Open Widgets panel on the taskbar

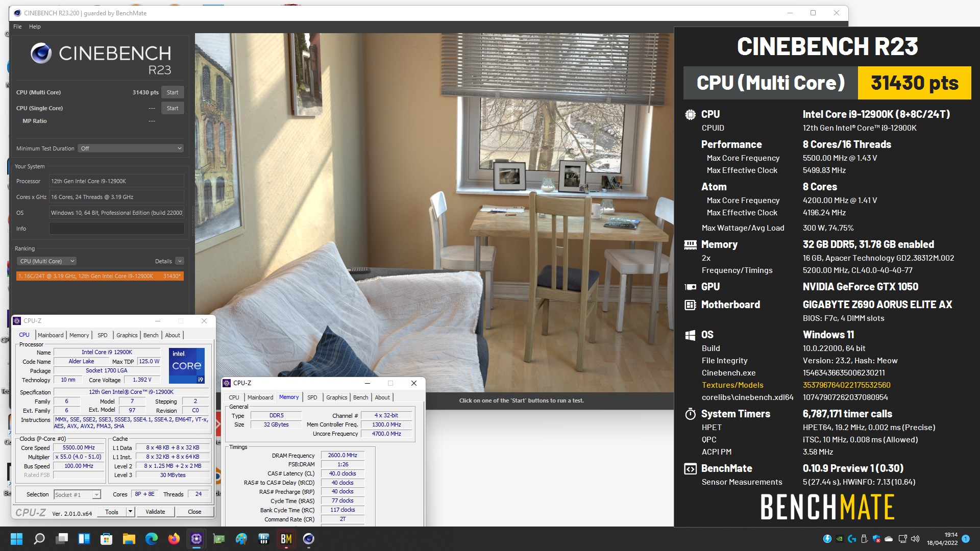coord(84,539)
